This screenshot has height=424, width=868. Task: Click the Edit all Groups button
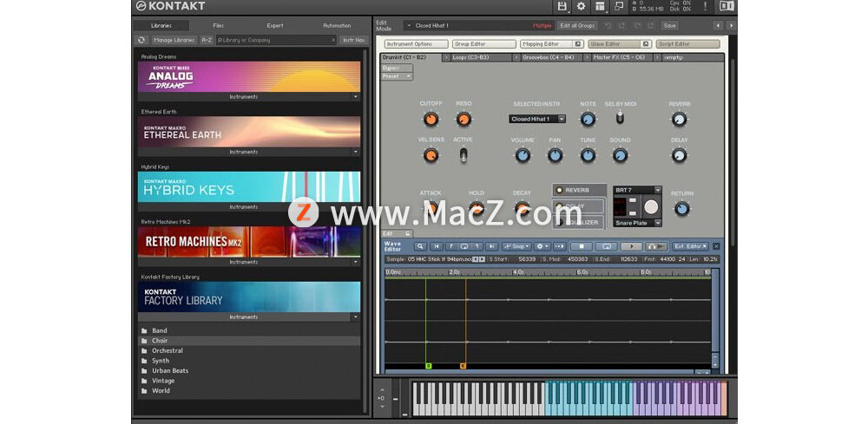pyautogui.click(x=577, y=25)
